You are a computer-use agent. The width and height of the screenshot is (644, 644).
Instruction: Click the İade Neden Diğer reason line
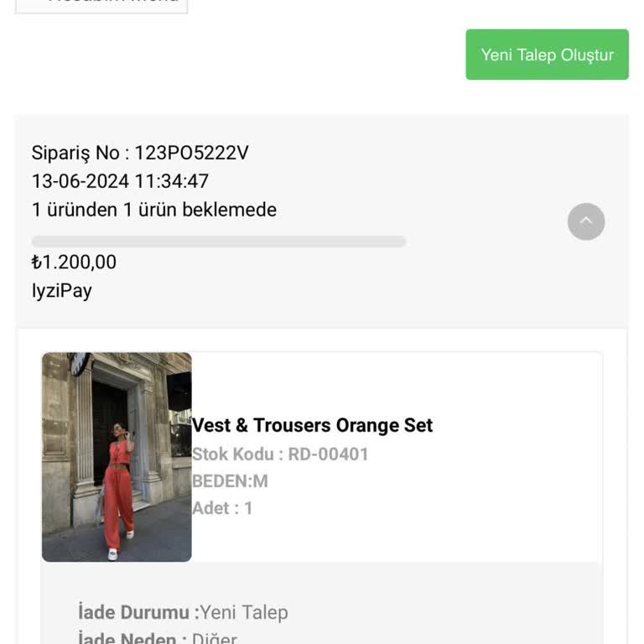pyautogui.click(x=158, y=638)
